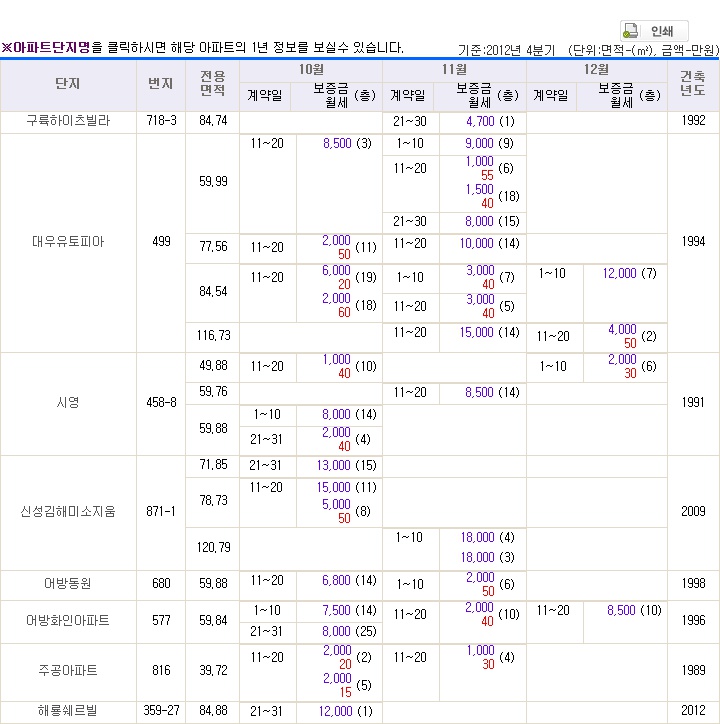Open apartment 어방화인아파트 details
This screenshot has width=720, height=724.
pos(68,621)
